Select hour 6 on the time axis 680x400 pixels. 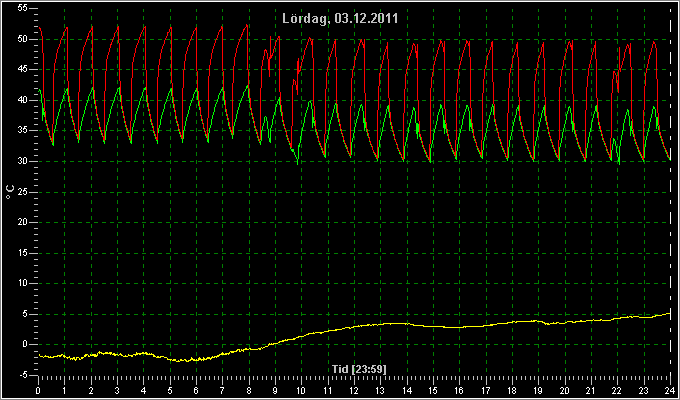pos(196,390)
